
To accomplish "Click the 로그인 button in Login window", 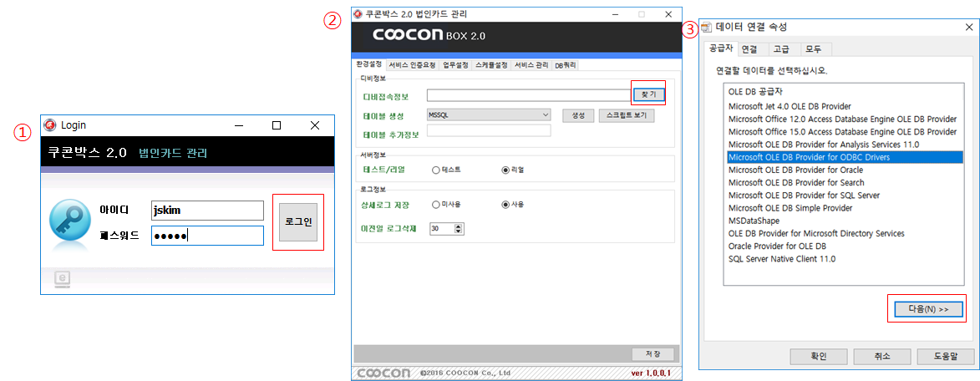I will [299, 221].
